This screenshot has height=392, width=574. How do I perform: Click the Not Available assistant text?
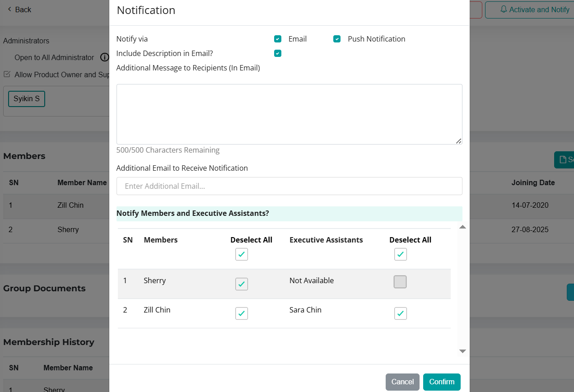(x=312, y=280)
